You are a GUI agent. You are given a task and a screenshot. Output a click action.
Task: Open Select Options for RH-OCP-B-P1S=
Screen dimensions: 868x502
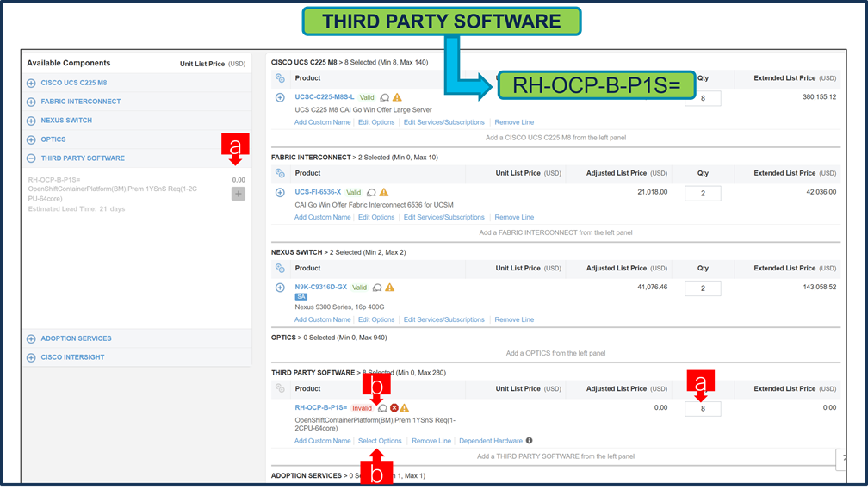coord(381,440)
